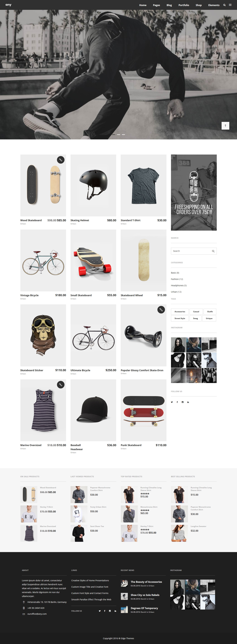Viewport: 237px width, 644px height.
Task: Click the free shipping promo banner
Action: [194, 192]
